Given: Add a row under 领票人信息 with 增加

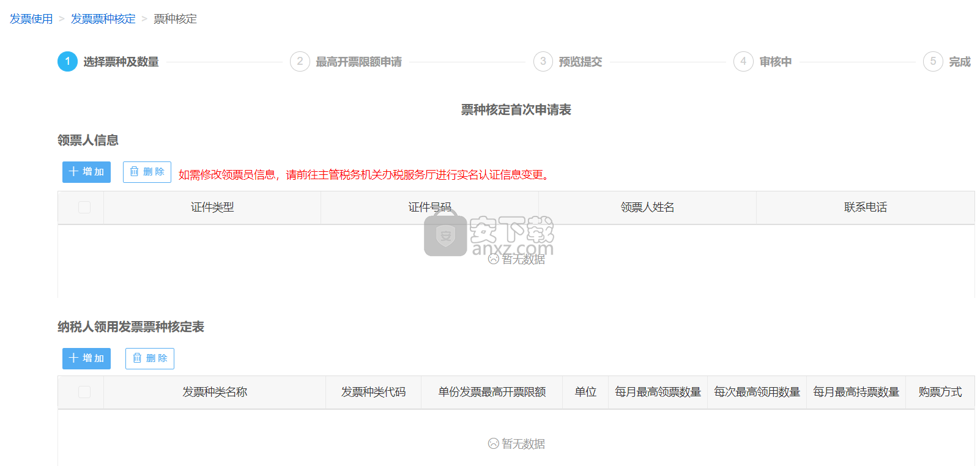Looking at the screenshot, I should [x=86, y=172].
